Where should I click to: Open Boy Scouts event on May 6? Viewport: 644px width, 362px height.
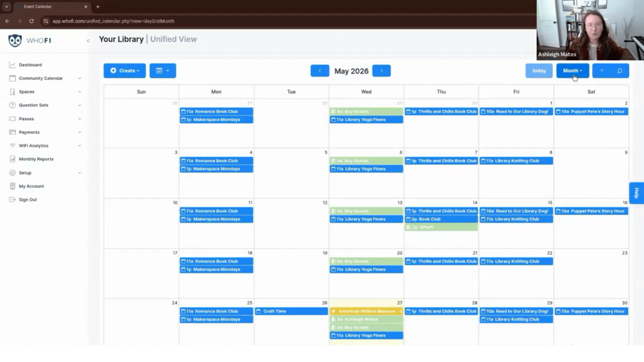(366, 161)
